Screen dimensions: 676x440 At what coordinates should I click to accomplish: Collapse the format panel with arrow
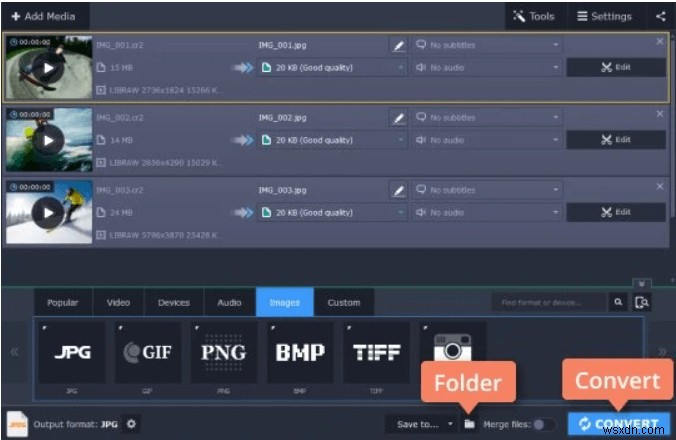(642, 284)
